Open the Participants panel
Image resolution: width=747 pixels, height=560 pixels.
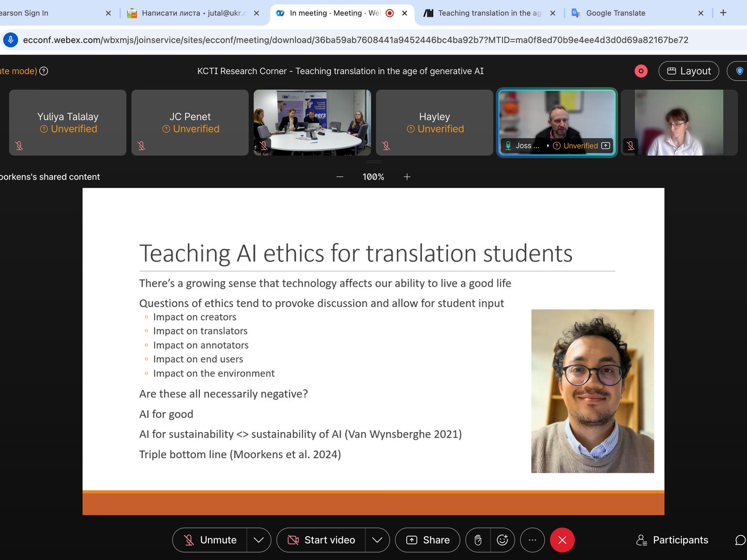tap(672, 540)
